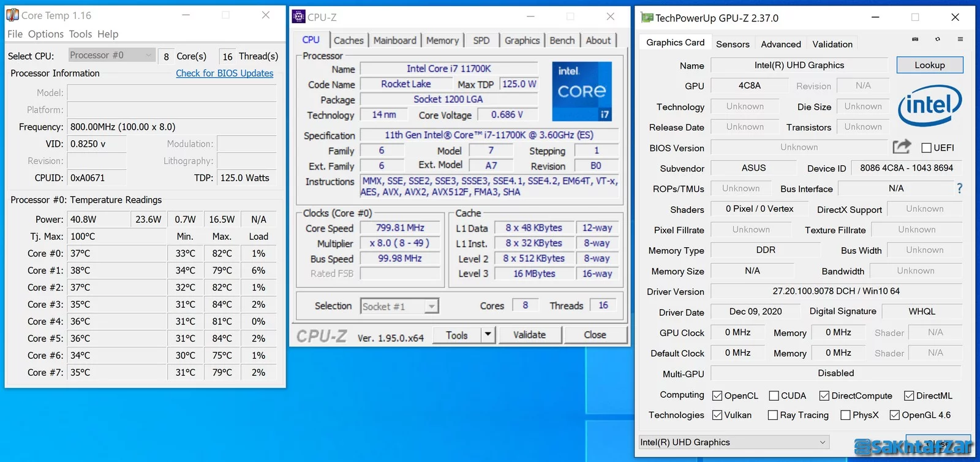Click the CPU-Z title bar icon
Viewport: 980px width, 462px height.
298,17
